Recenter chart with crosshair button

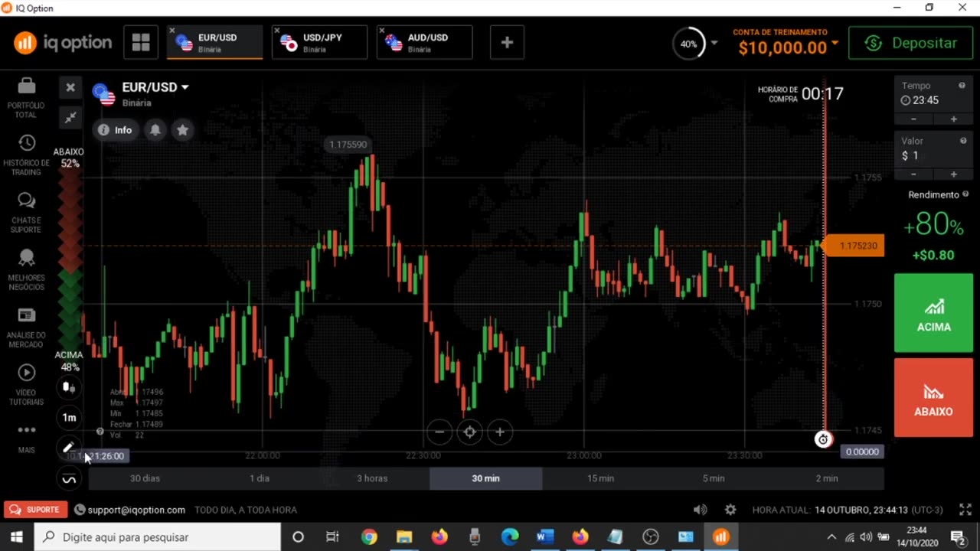pos(469,432)
